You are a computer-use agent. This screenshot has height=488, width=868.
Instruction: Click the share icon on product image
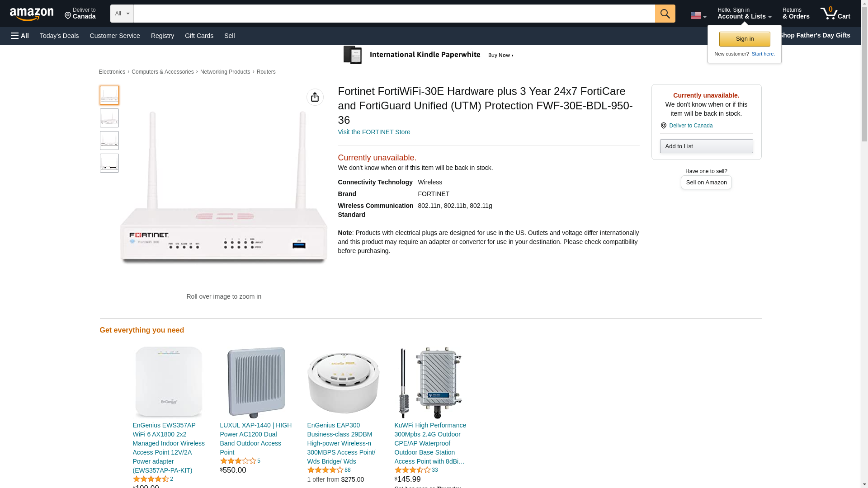coord(315,97)
